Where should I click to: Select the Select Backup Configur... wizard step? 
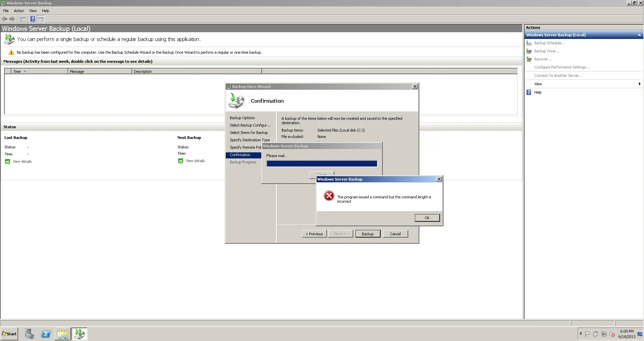coord(250,125)
